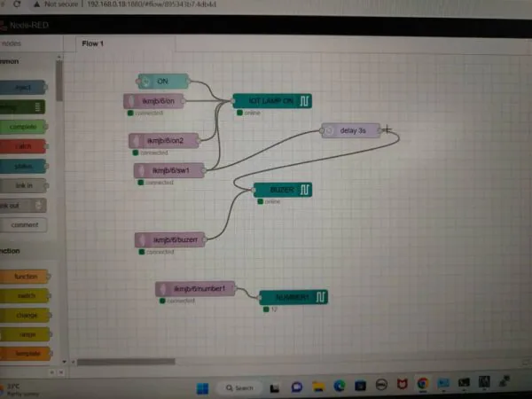Select the BUZER output node
This screenshot has width=532, height=399.
coord(282,190)
